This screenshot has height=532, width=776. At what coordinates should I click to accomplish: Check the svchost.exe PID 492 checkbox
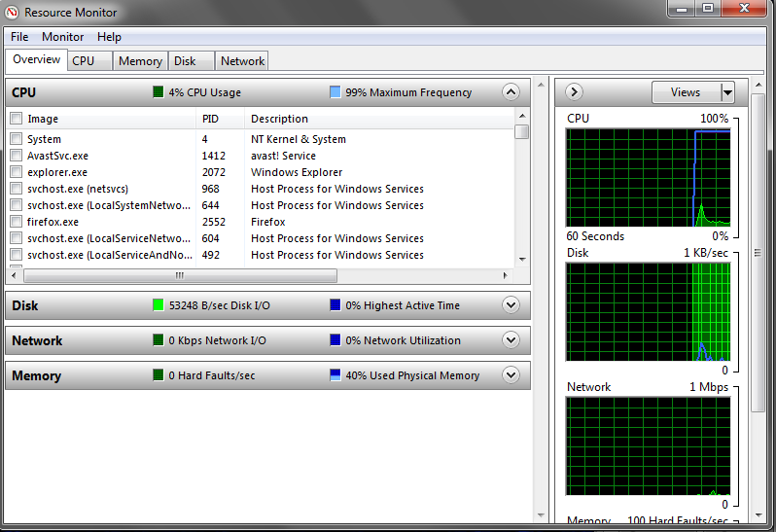pos(17,255)
